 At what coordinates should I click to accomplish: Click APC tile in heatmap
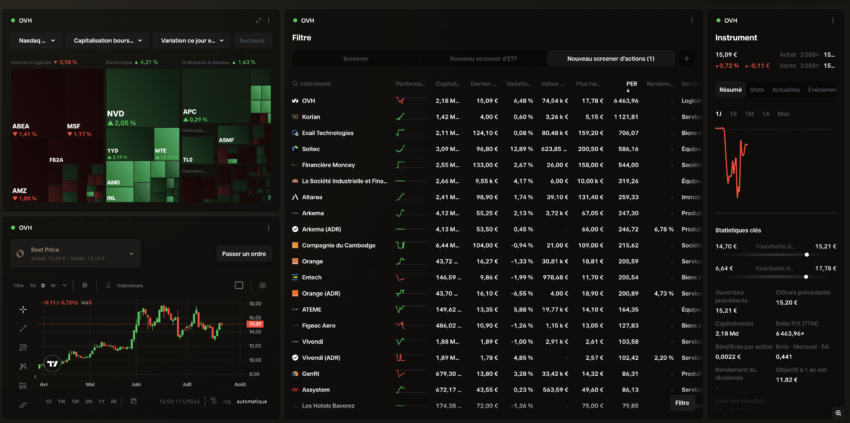click(x=216, y=96)
